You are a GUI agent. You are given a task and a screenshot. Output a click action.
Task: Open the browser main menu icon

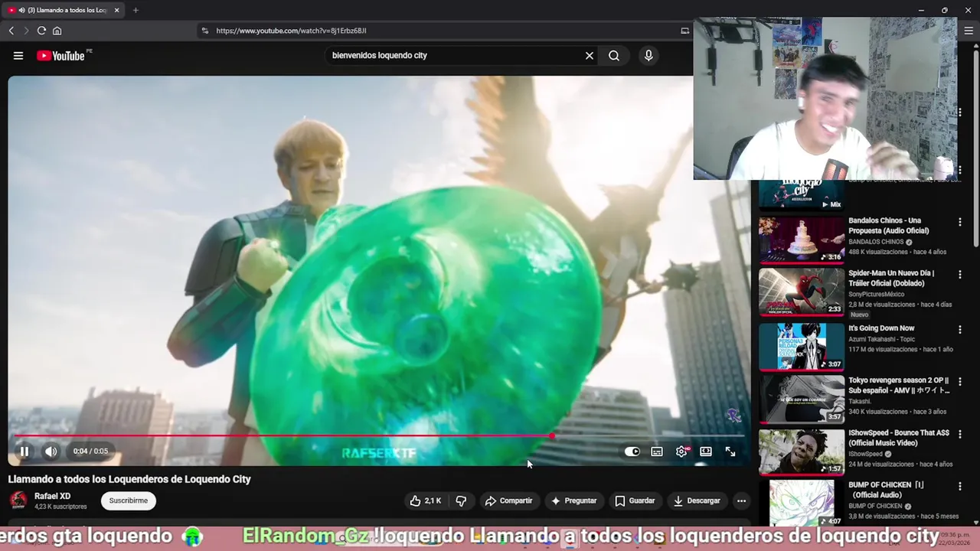click(x=969, y=31)
